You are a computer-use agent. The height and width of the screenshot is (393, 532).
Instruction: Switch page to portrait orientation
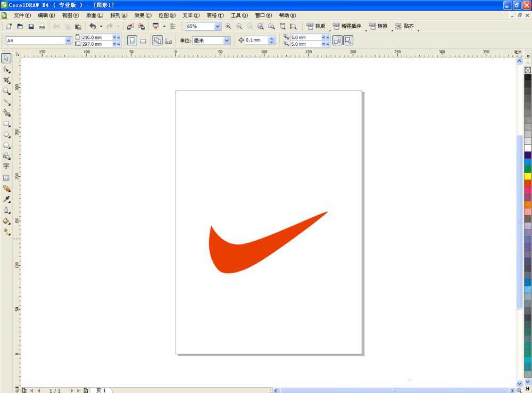pyautogui.click(x=132, y=40)
